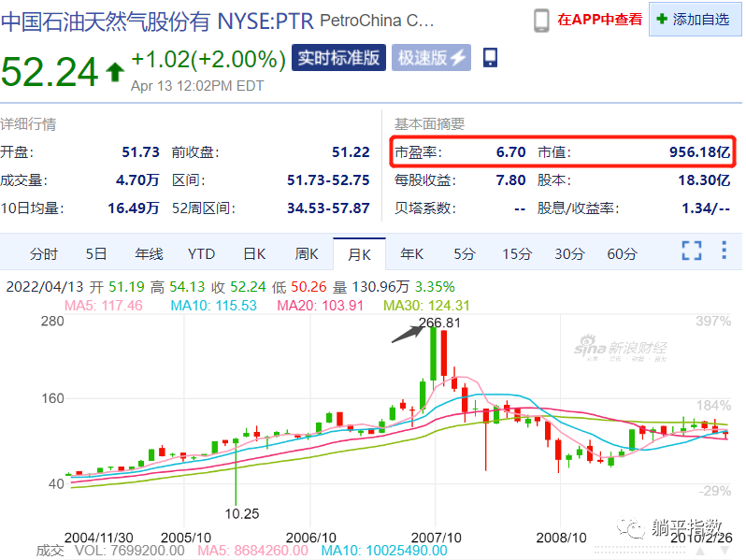Viewport: 746px width, 560px height.
Task: Switch to the 分时 chart tab
Action: pos(43,254)
